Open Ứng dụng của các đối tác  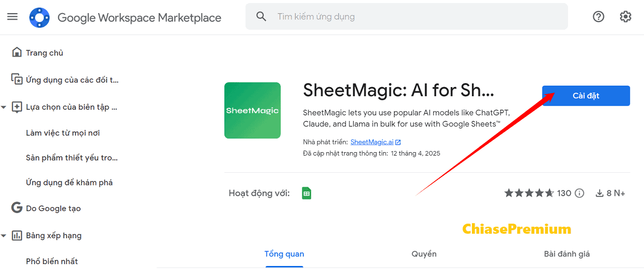tap(72, 80)
